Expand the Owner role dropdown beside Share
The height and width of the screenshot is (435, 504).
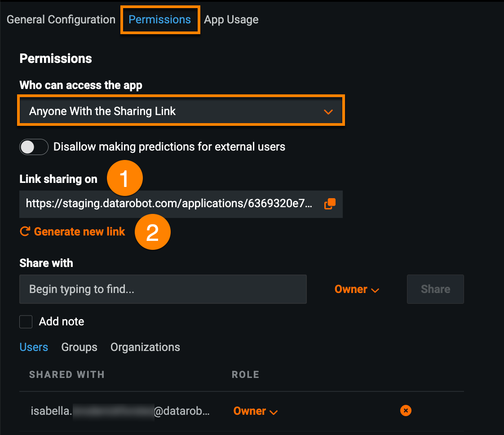[357, 289]
